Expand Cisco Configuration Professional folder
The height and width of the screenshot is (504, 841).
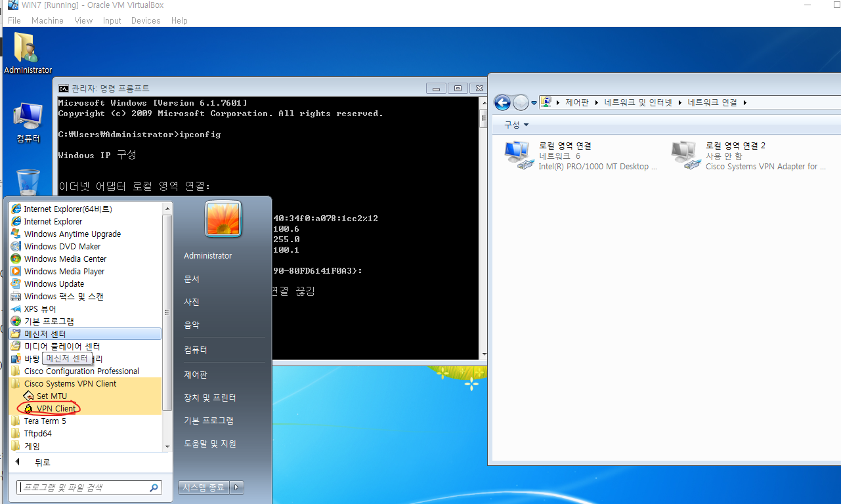81,371
